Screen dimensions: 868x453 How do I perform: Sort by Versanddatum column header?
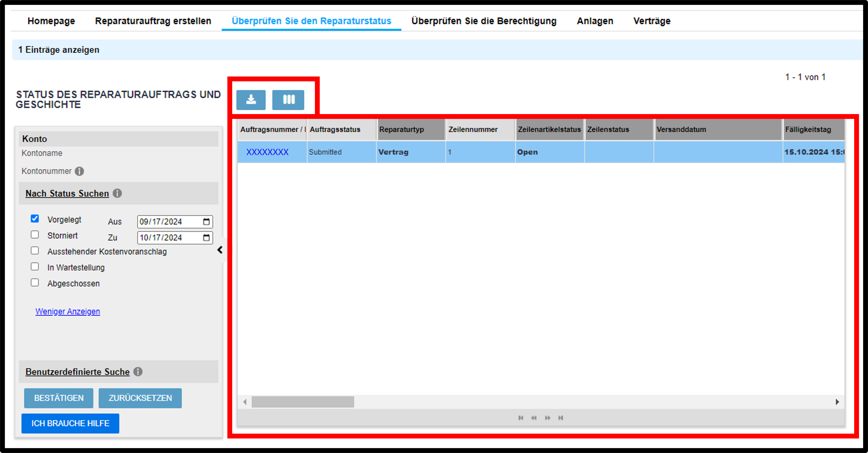pos(718,129)
